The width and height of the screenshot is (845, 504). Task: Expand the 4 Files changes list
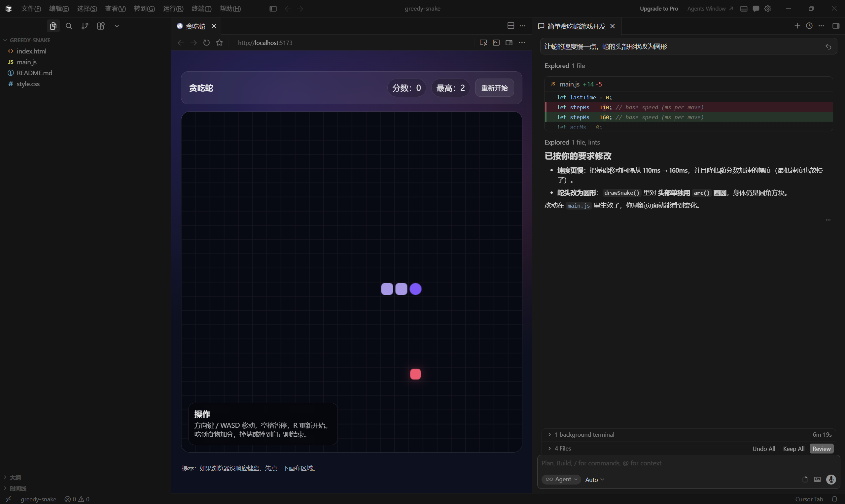pos(560,449)
